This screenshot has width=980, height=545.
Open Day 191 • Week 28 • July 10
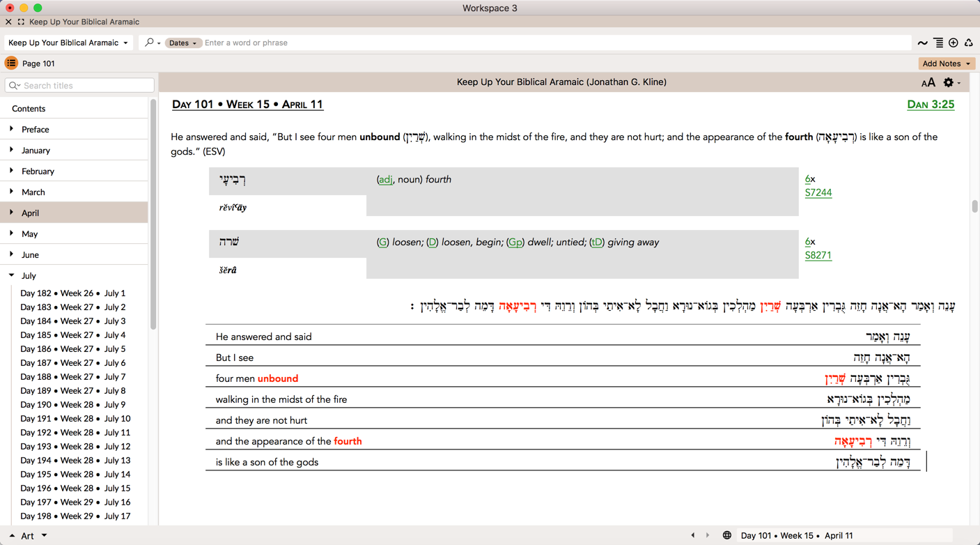[75, 419]
